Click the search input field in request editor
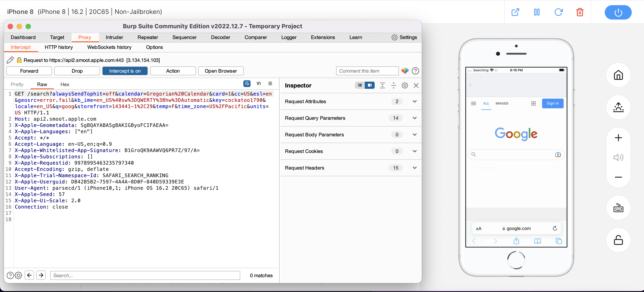The width and height of the screenshot is (644, 292). 145,276
